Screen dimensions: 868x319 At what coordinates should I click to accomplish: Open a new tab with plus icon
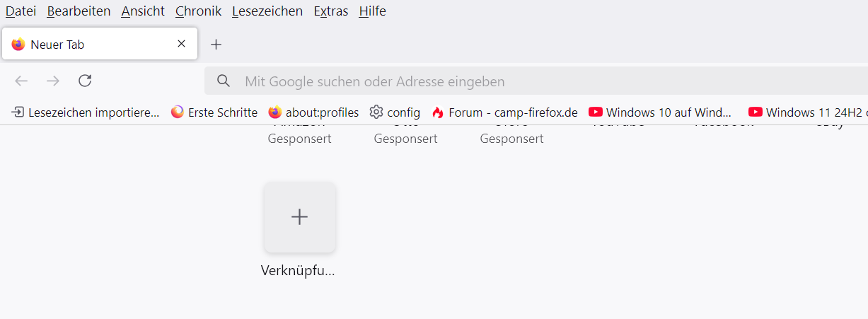[x=216, y=44]
